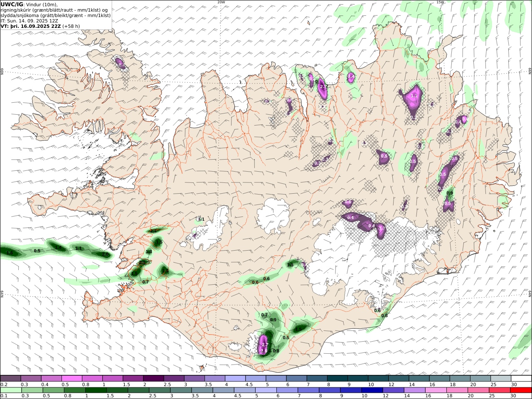Pick the 0.2 mauve swatch on the snow scale
The image size is (532, 399).
click(x=10, y=378)
